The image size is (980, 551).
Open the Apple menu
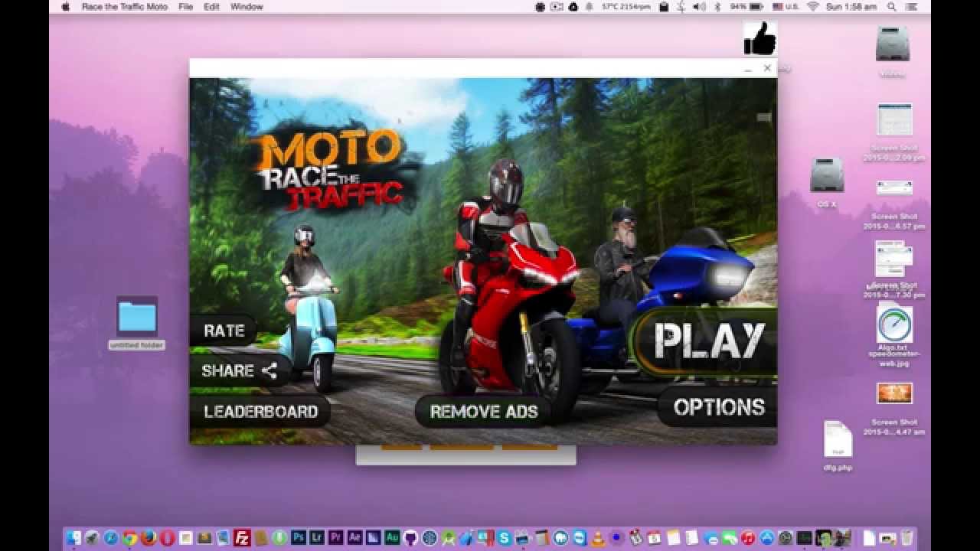[65, 6]
